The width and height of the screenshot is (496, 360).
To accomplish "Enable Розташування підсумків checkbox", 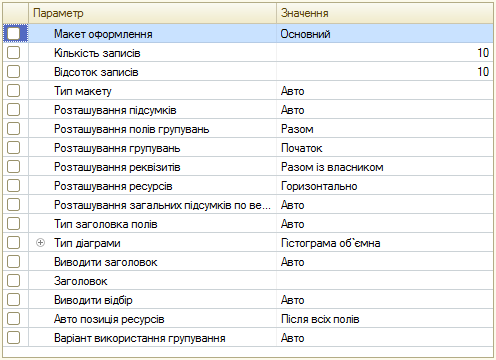I will [13, 110].
